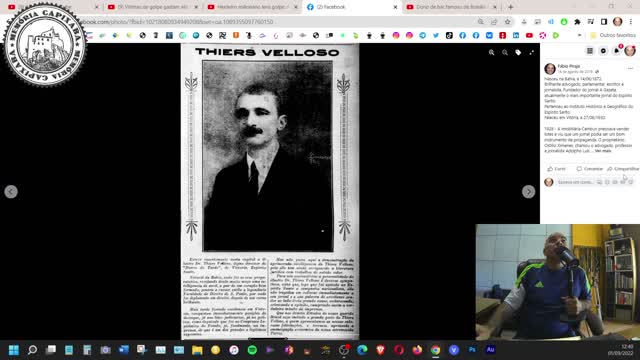This screenshot has width=640, height=360.
Task: Open Facebook account profile avatar
Action: pos(630,51)
